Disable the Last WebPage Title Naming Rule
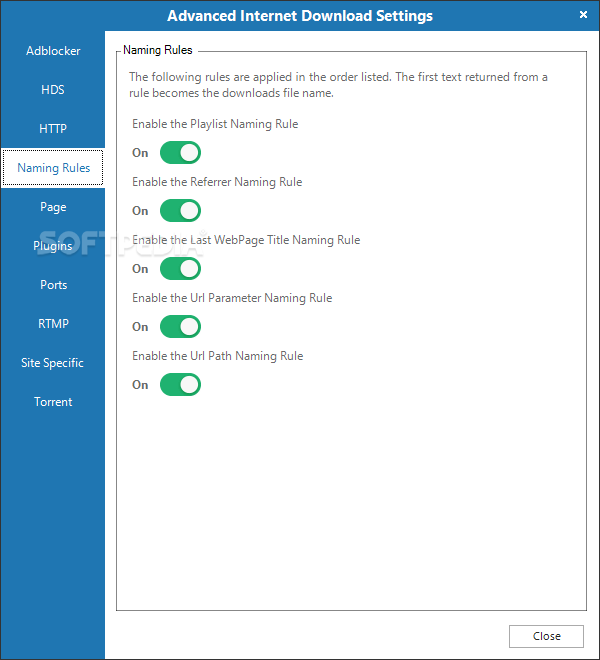The width and height of the screenshot is (600, 660). click(x=180, y=269)
